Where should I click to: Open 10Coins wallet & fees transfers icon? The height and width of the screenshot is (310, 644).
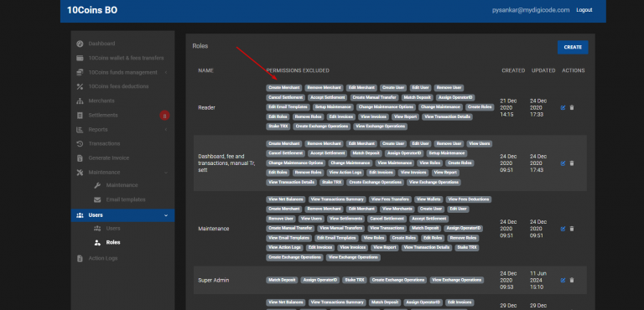(x=80, y=58)
